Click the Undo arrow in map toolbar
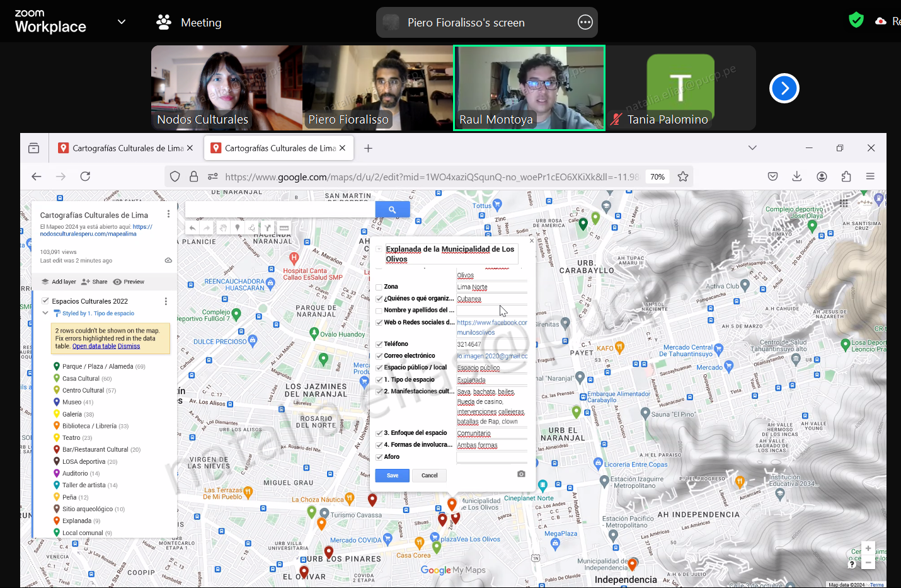The image size is (901, 588). (x=192, y=228)
